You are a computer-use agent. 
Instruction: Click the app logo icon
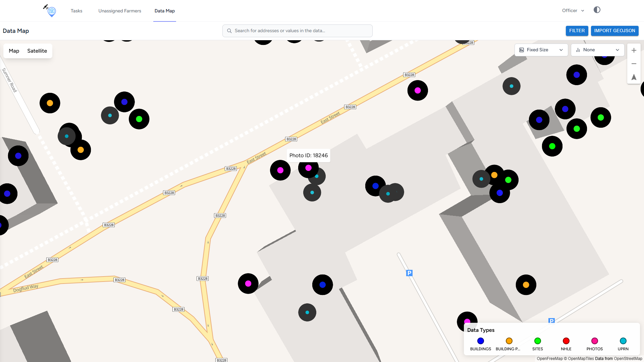[x=51, y=11]
